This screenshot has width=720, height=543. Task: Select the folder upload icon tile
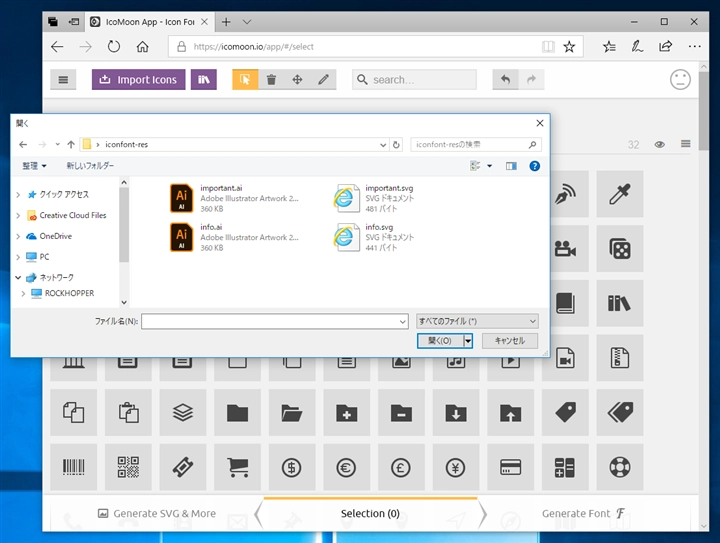point(511,412)
